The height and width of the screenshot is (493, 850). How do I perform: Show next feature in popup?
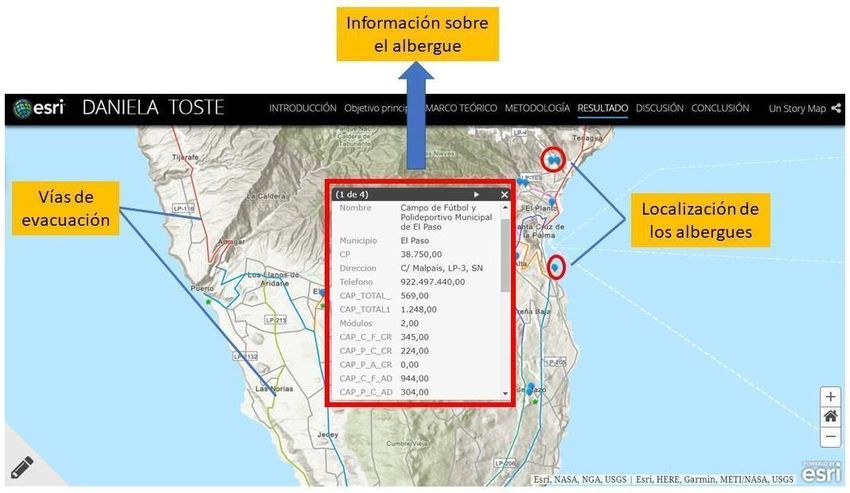[x=476, y=194]
